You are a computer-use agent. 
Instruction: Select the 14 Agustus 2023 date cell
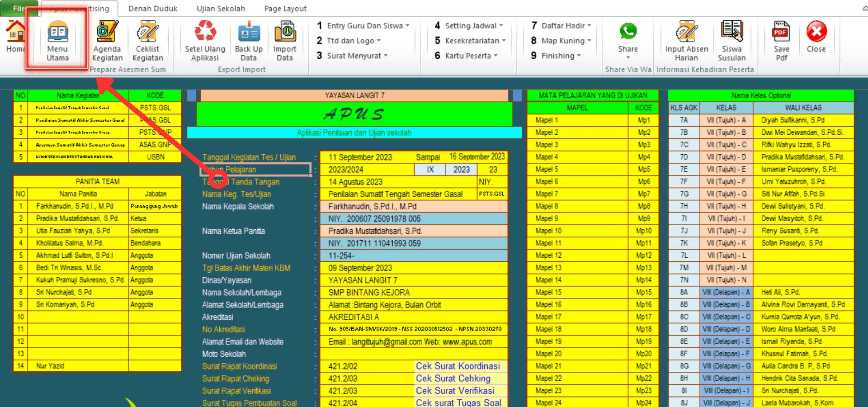coord(399,182)
